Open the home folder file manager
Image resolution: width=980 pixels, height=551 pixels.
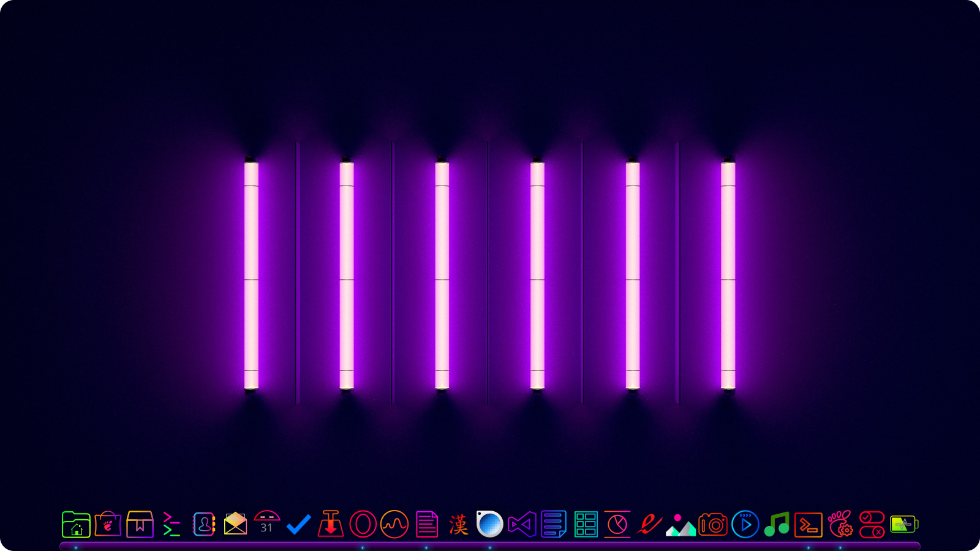pos(76,525)
